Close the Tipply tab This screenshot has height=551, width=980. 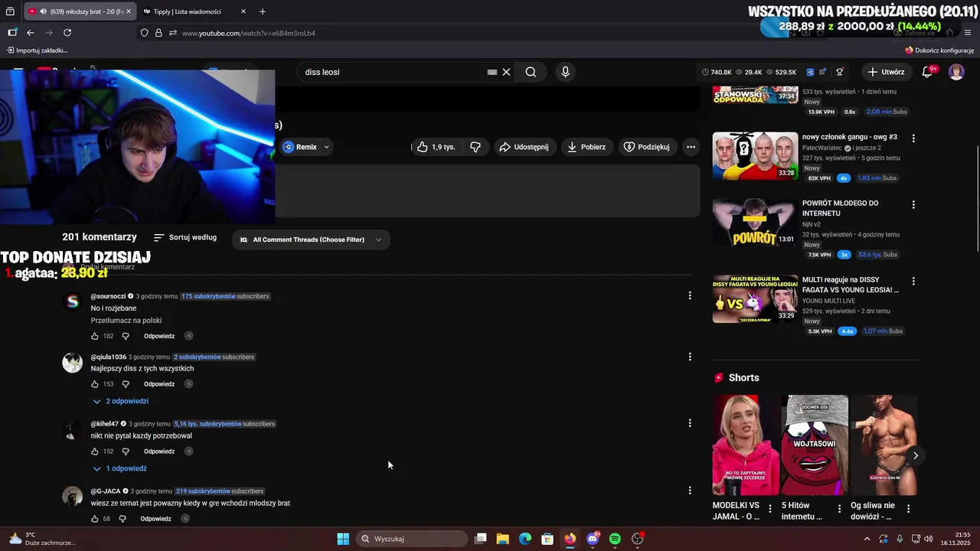click(x=243, y=11)
